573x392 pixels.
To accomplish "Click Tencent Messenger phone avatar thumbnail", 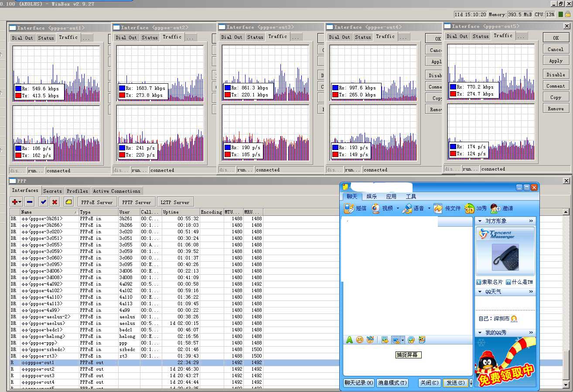I will pyautogui.click(x=505, y=257).
